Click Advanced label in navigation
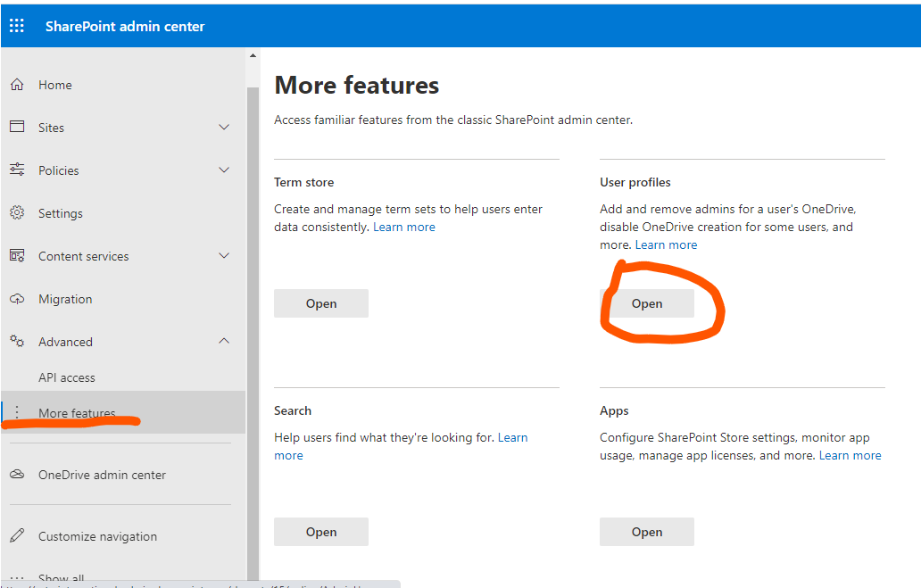921x588 pixels. 65,343
